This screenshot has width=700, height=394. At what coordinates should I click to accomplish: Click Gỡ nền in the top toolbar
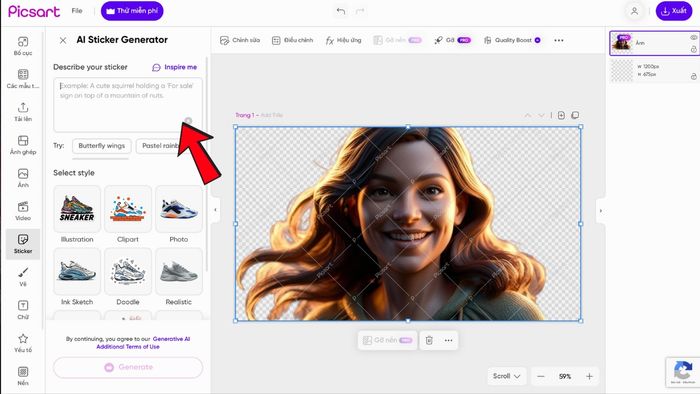397,40
